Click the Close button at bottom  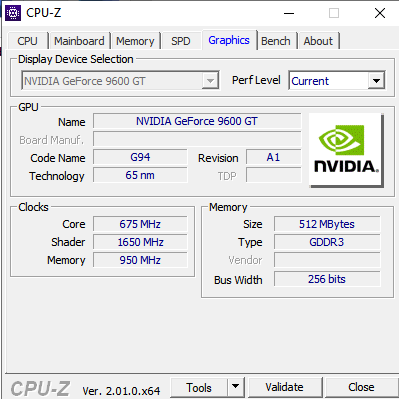click(x=361, y=387)
